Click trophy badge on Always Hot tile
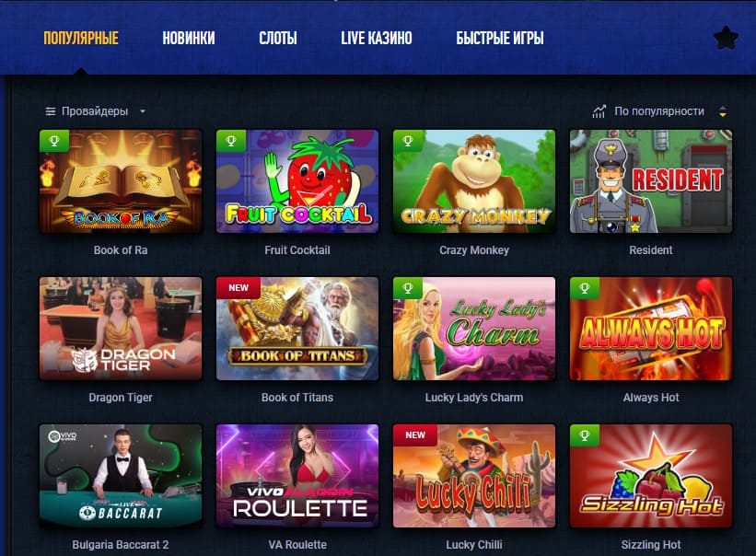 point(585,288)
